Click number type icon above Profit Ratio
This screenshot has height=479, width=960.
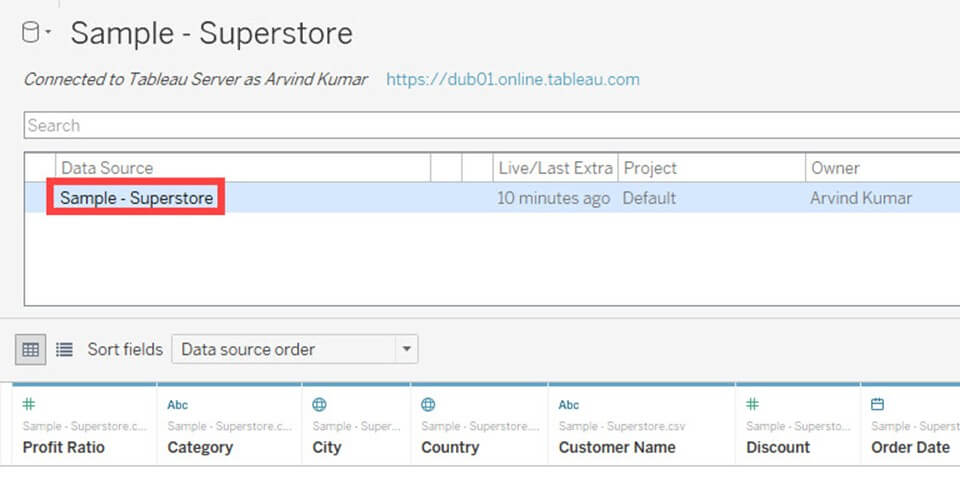click(29, 405)
